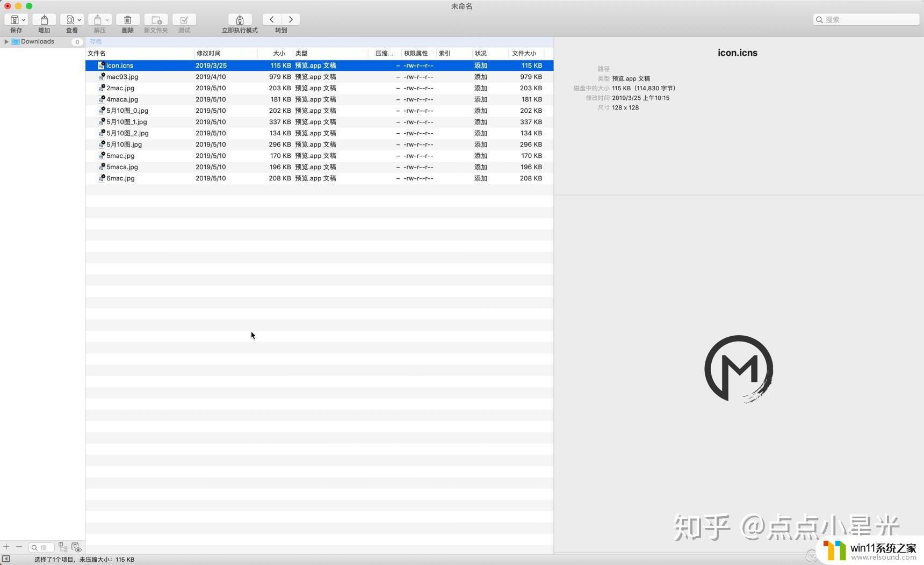The width and height of the screenshot is (924, 565).
Task: Collapse sidebar with status bar arrow icon
Action: [6, 559]
